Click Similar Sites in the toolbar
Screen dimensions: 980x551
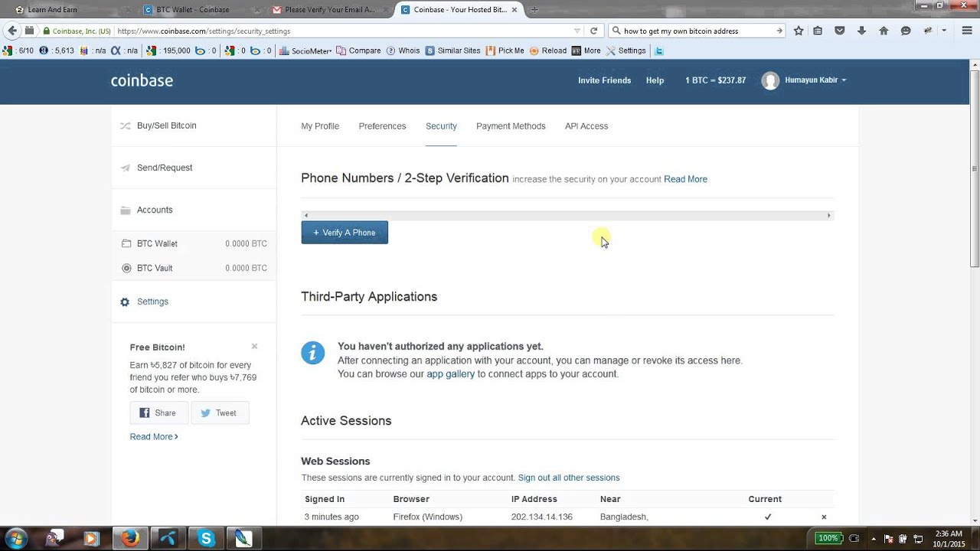click(x=452, y=51)
